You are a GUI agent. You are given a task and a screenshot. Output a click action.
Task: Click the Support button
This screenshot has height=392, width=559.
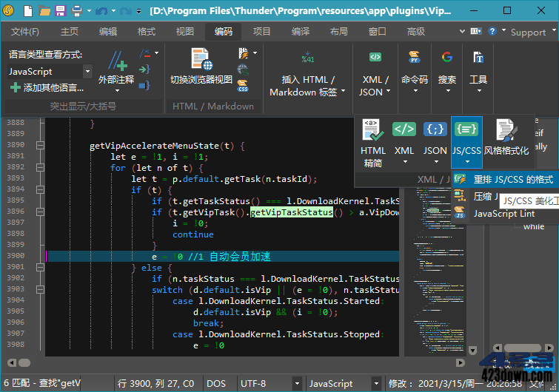(527, 32)
